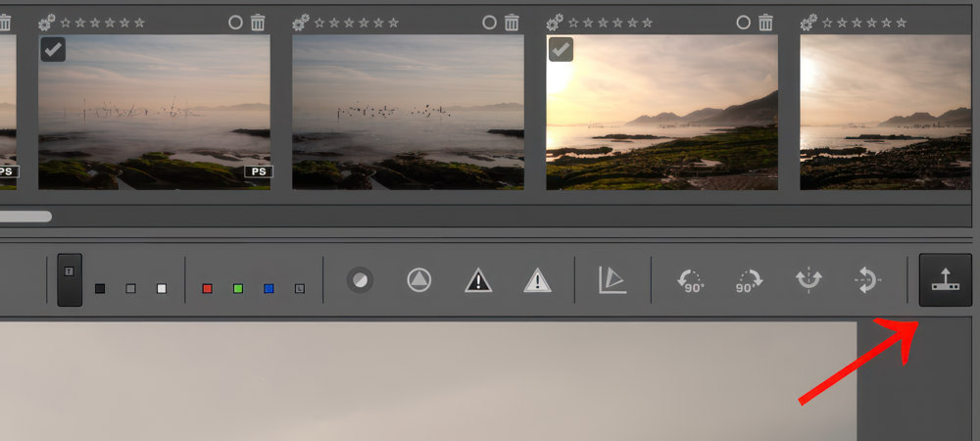This screenshot has height=441, width=980.
Task: Click gear icon above PS-badged misty thumbnail
Action: 47,23
